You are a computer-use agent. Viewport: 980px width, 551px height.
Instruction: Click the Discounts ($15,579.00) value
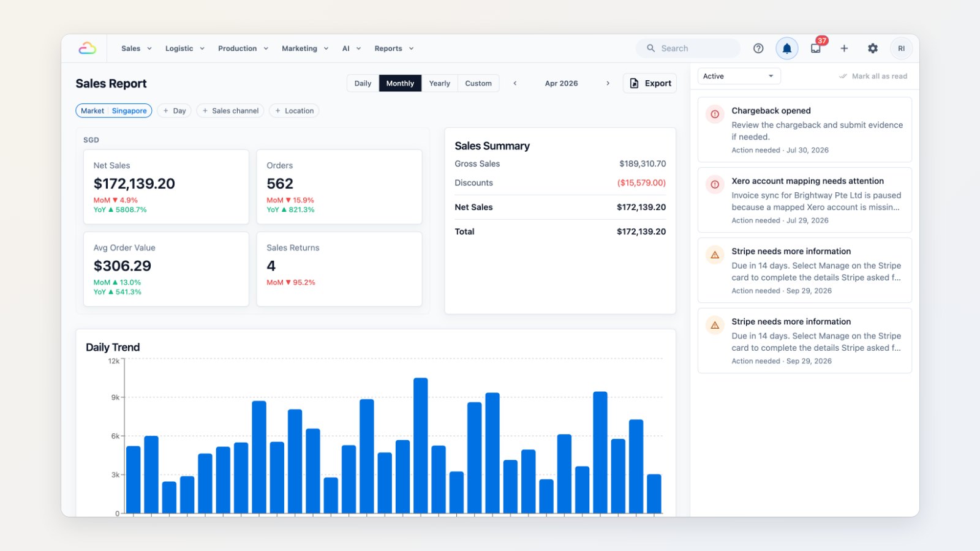tap(641, 182)
